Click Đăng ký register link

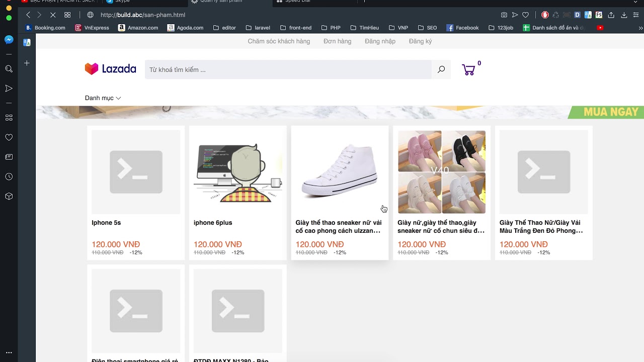point(420,41)
